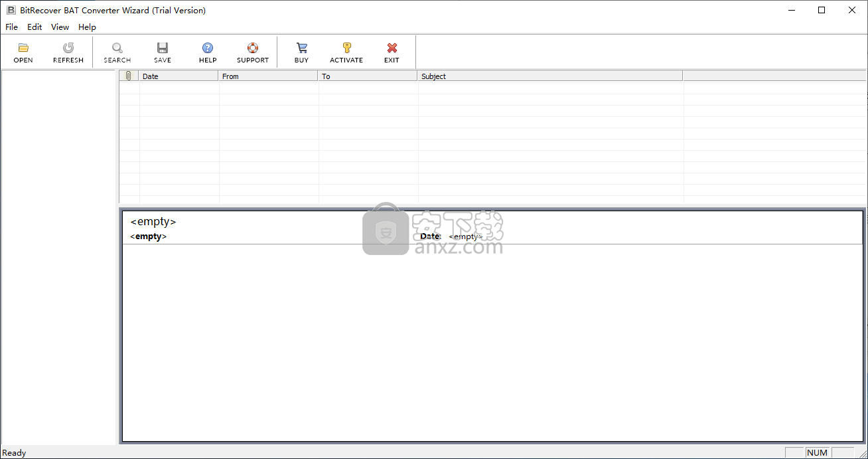Click the ACTIVATE key icon

click(346, 48)
